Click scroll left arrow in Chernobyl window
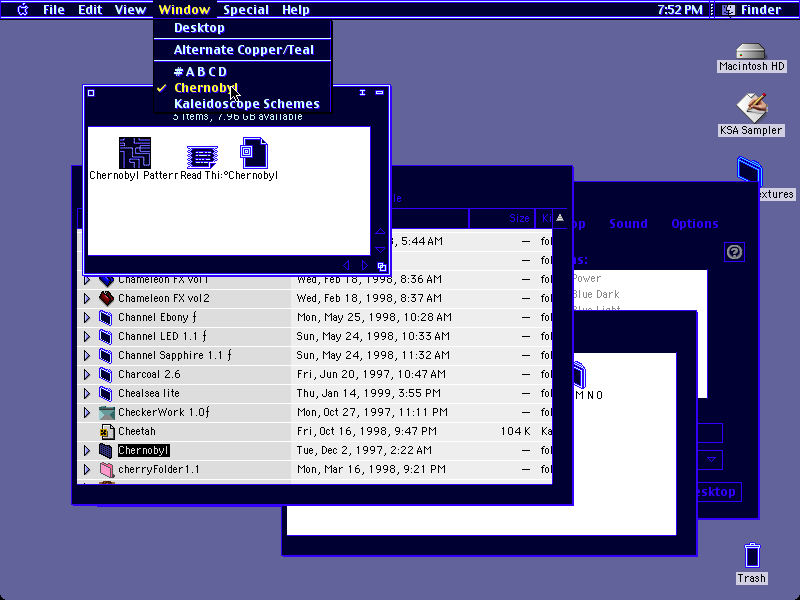 click(x=346, y=265)
